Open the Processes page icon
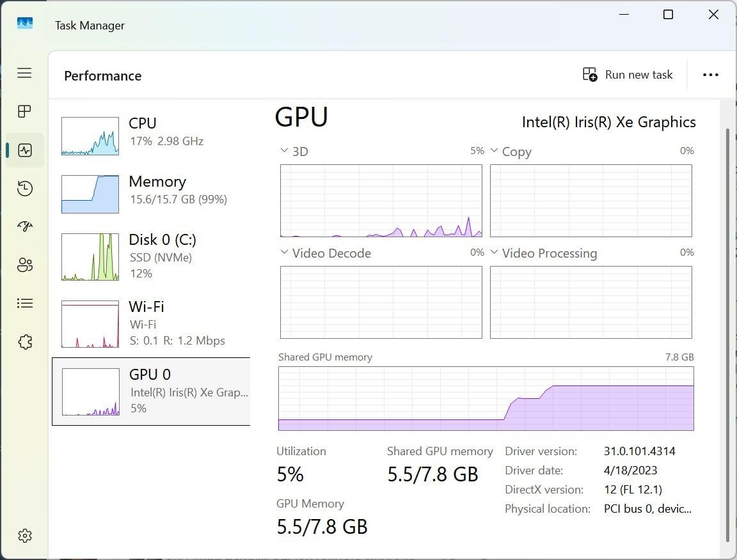 tap(24, 111)
